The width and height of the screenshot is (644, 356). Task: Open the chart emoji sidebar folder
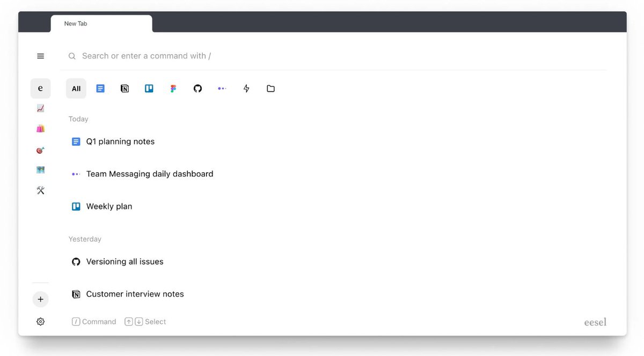pyautogui.click(x=40, y=108)
